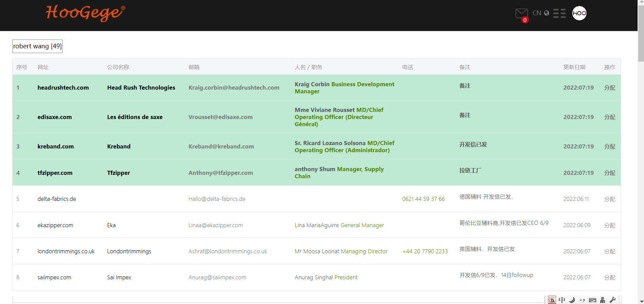The width and height of the screenshot is (644, 304).
Task: Select company name Sai Impex
Action: (x=119, y=277)
